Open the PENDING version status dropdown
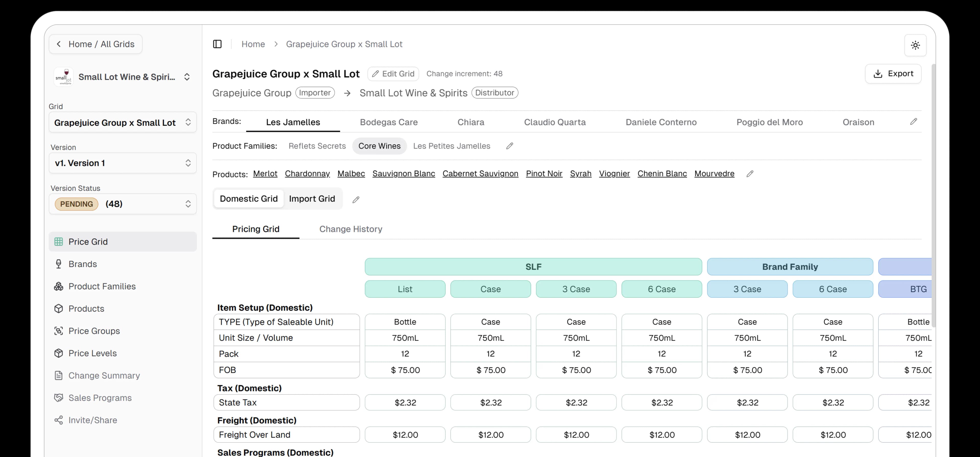Screen dimensions: 980x457 [x=122, y=204]
